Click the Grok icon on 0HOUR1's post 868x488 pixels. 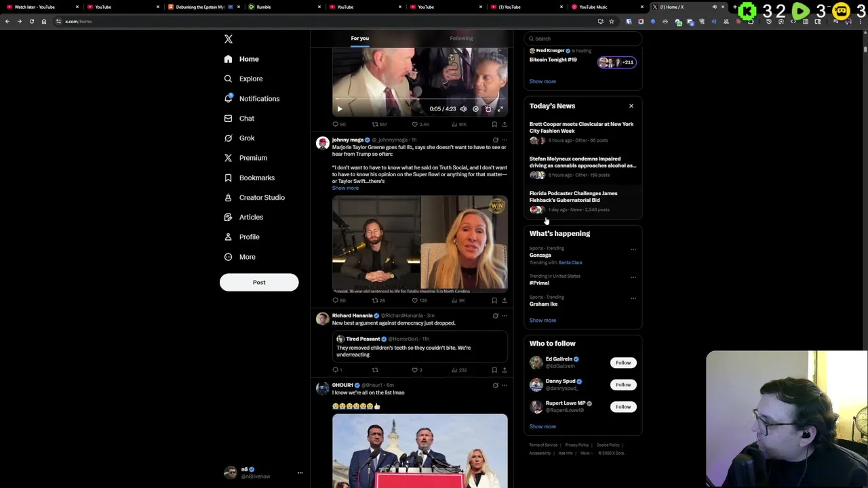(x=495, y=385)
